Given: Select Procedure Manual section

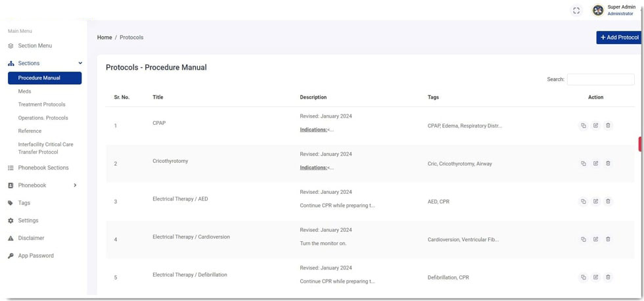Looking at the screenshot, I should [x=45, y=78].
